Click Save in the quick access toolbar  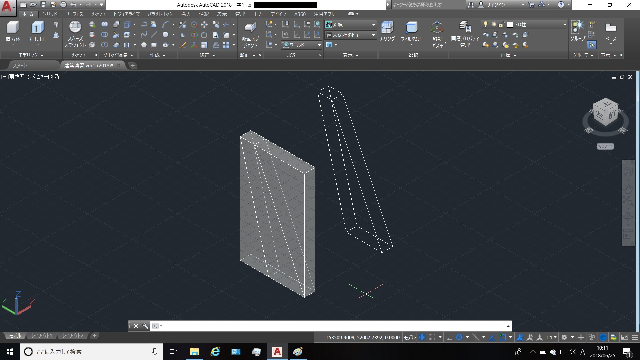43,4
